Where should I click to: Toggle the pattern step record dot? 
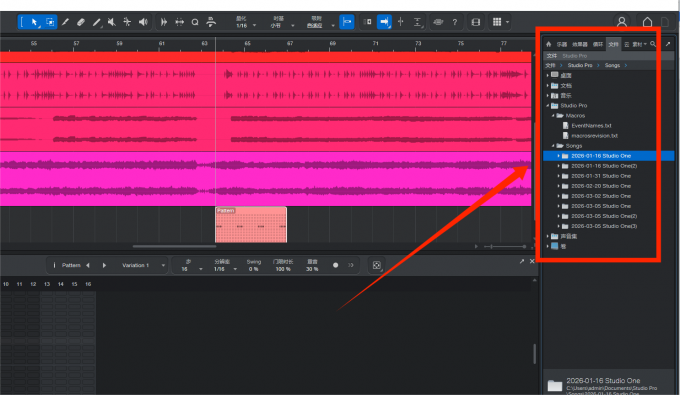335,265
